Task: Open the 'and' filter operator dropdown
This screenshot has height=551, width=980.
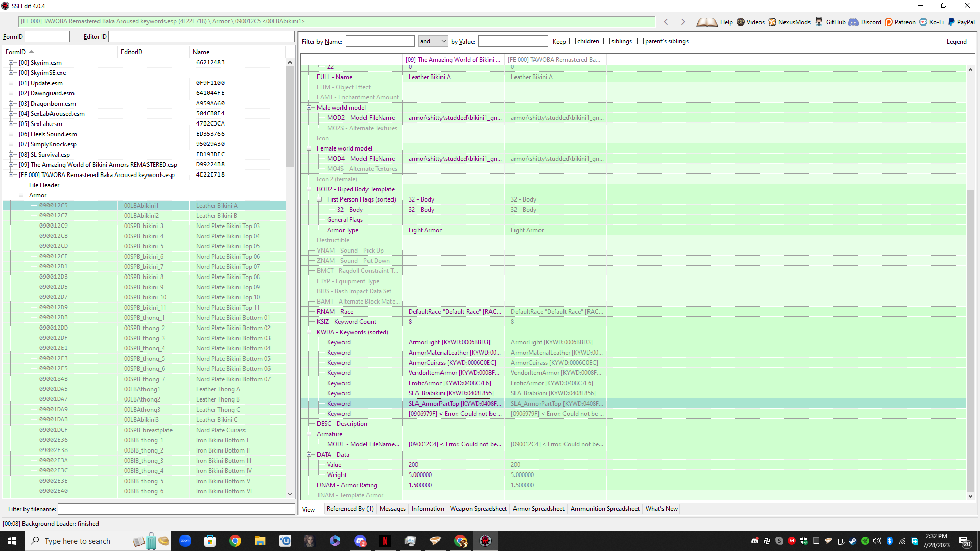Action: tap(432, 41)
